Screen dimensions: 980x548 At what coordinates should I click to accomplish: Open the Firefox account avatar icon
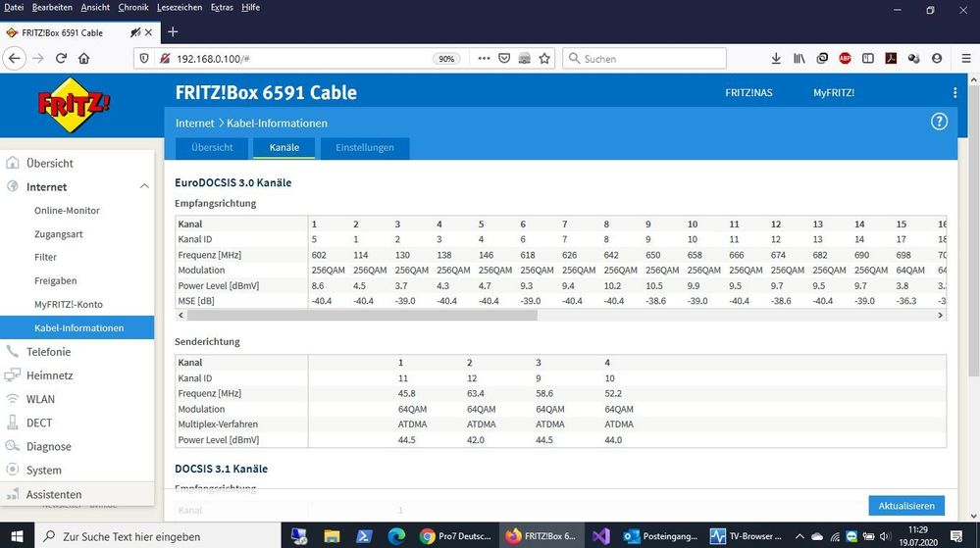point(936,58)
